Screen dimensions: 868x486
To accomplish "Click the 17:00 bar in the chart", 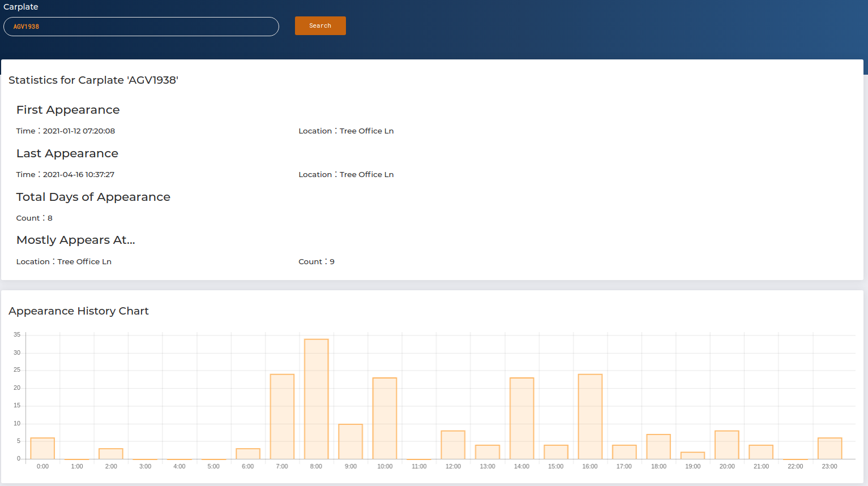I will pyautogui.click(x=625, y=452).
